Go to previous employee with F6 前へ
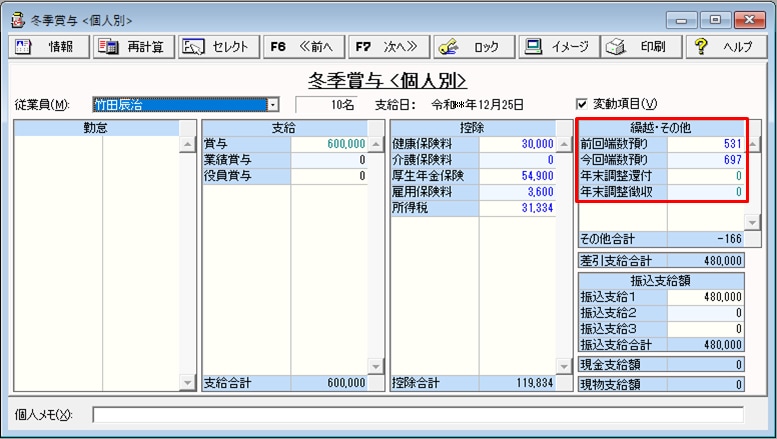This screenshot has width=777, height=439. (x=303, y=47)
